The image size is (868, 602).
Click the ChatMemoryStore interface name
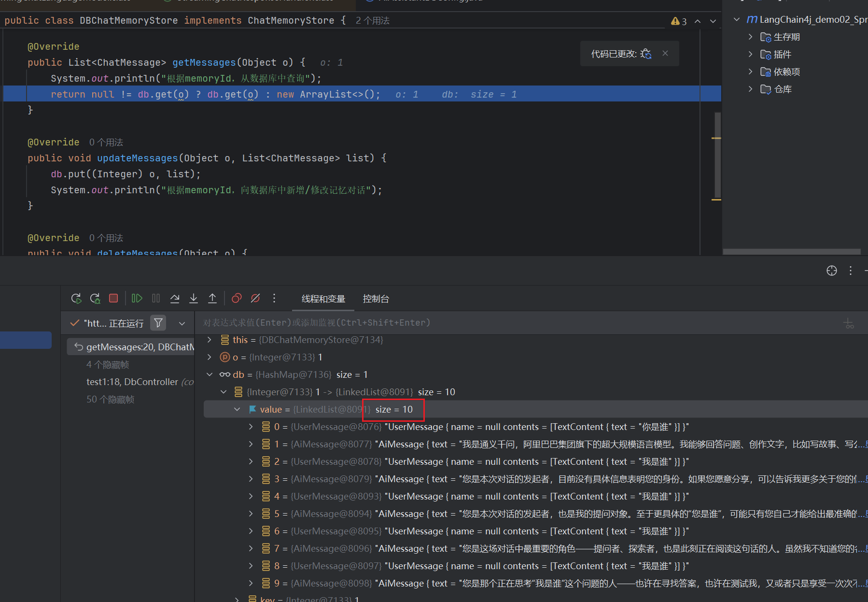click(291, 20)
